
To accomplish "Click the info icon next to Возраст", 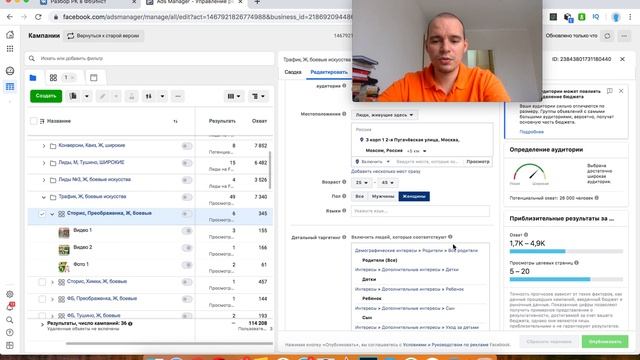I will pos(344,182).
